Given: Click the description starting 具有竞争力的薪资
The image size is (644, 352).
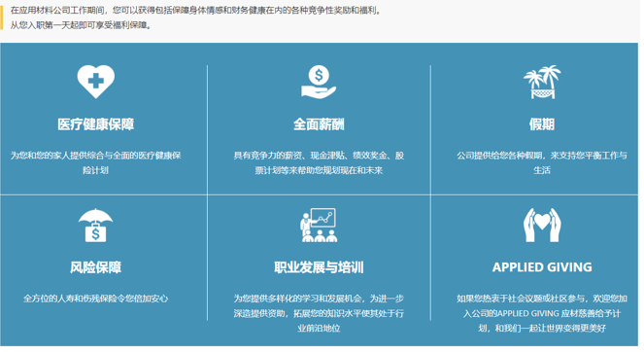Looking at the screenshot, I should (319, 162).
